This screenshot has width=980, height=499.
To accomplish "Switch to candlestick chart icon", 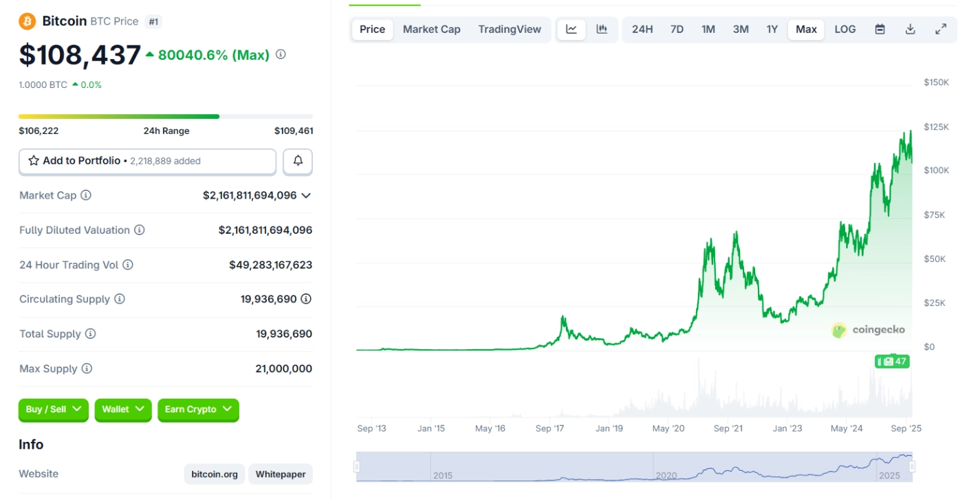I will [x=602, y=30].
